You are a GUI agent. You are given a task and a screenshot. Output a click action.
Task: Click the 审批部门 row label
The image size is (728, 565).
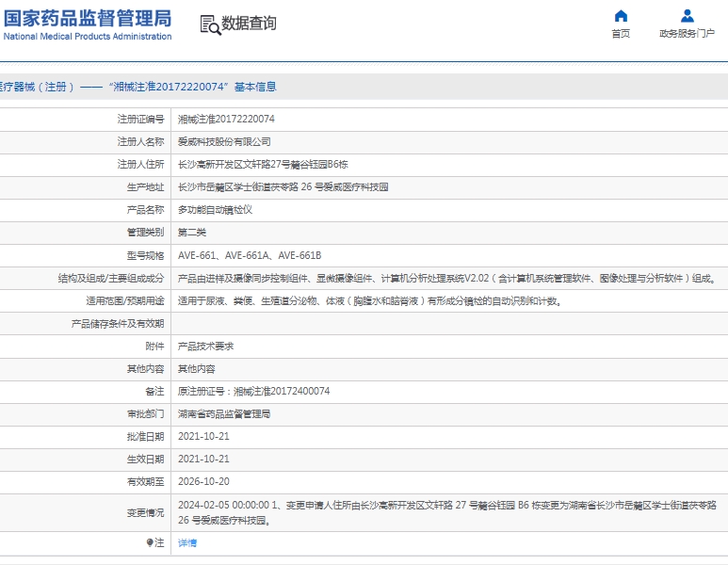coord(145,414)
